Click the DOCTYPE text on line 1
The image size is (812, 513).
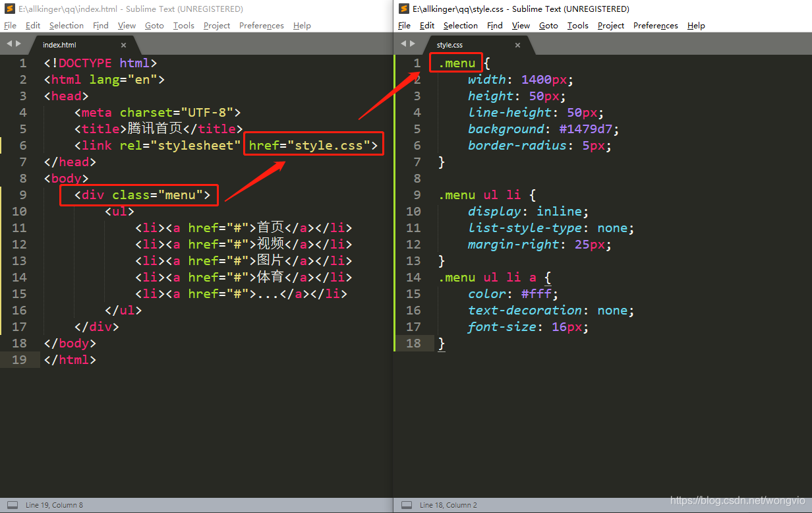(85, 63)
